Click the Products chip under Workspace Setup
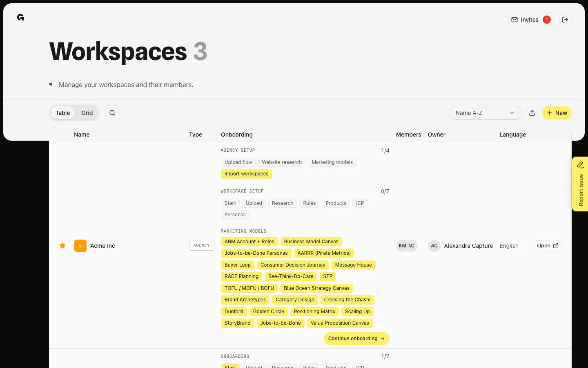The width and height of the screenshot is (588, 368). coord(336,203)
